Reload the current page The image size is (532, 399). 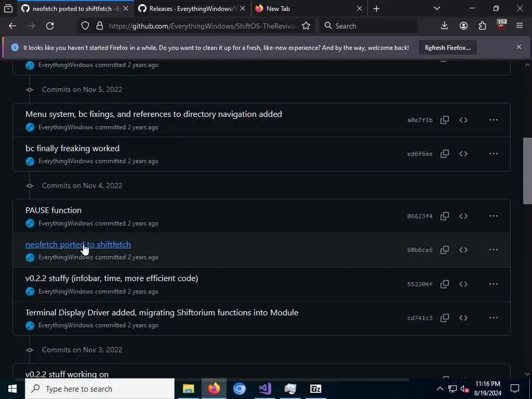tap(50, 26)
